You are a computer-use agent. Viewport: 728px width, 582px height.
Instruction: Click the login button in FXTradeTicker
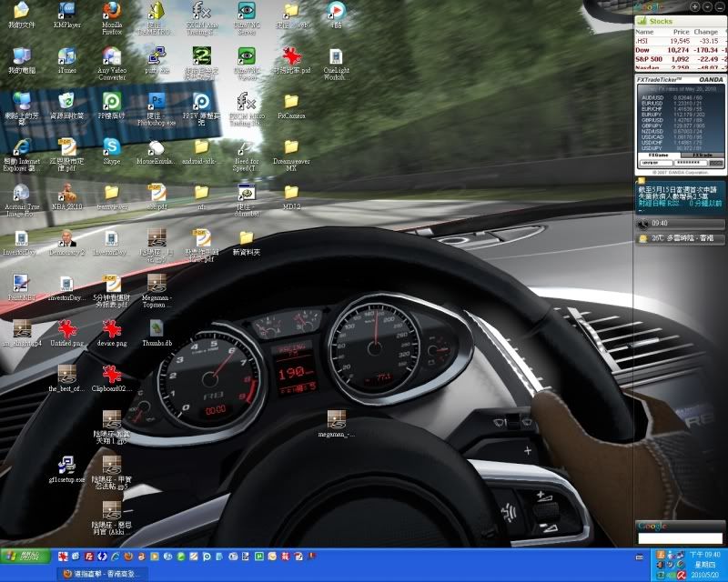(716, 163)
